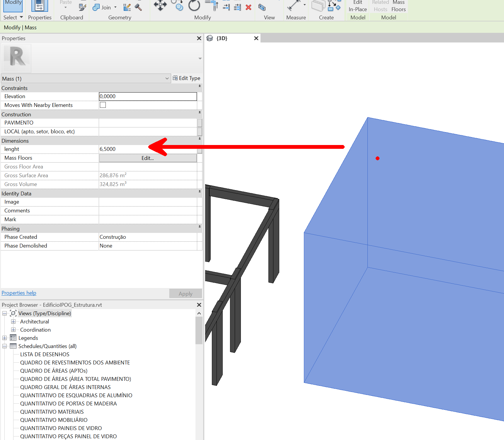Screen dimensions: 504x440
Task: Open the Properties help link
Action: click(x=19, y=293)
